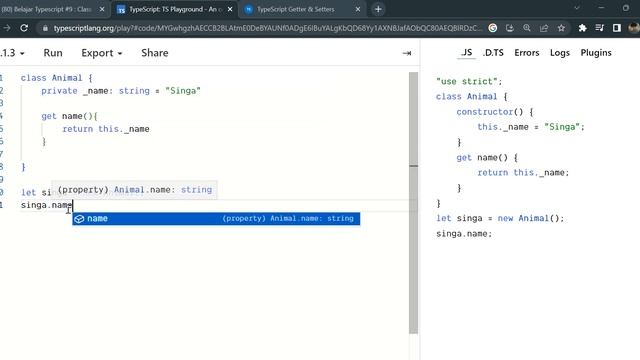Maximize the browser window
The image size is (640, 360).
click(626, 8)
